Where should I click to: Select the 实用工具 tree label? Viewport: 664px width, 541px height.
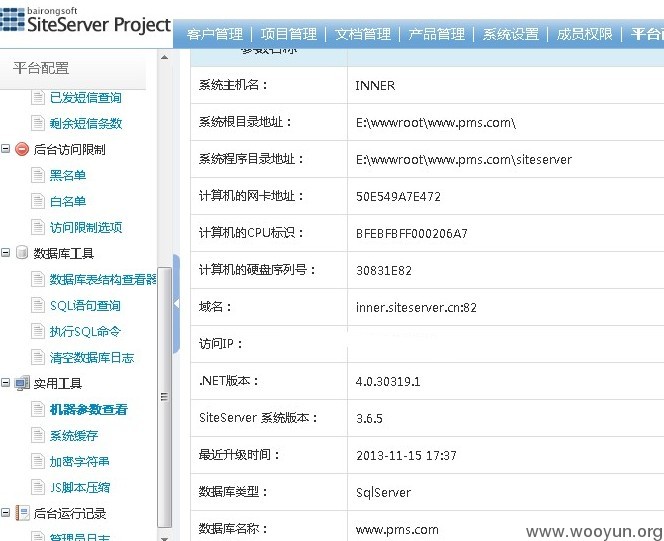click(58, 384)
